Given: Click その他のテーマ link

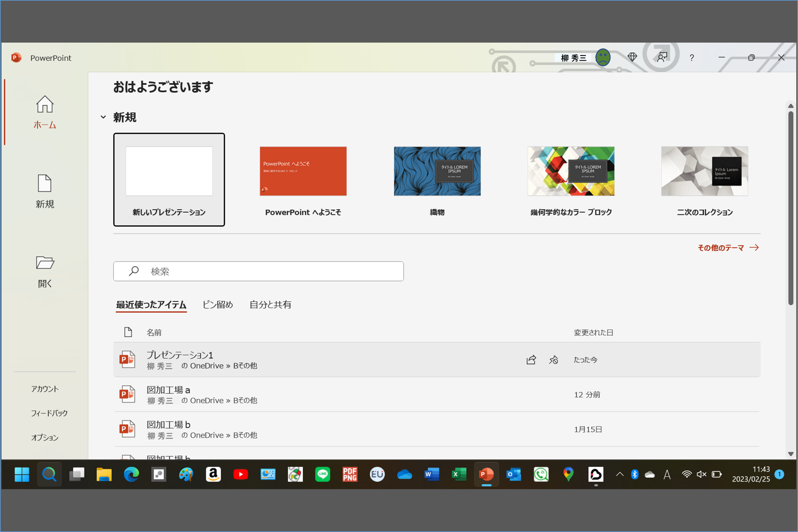Looking at the screenshot, I should point(728,248).
